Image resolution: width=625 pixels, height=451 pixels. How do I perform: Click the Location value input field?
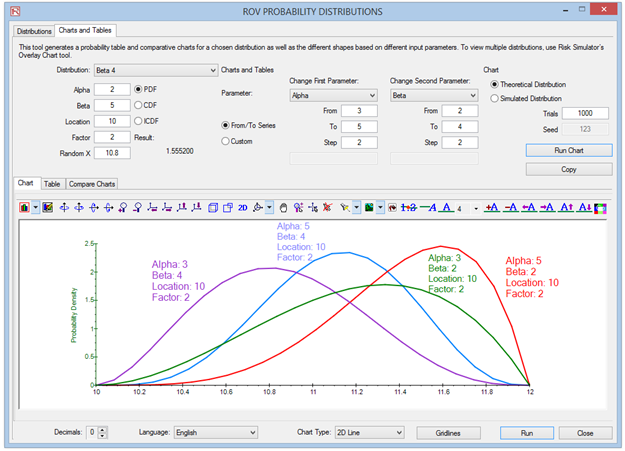tap(112, 121)
